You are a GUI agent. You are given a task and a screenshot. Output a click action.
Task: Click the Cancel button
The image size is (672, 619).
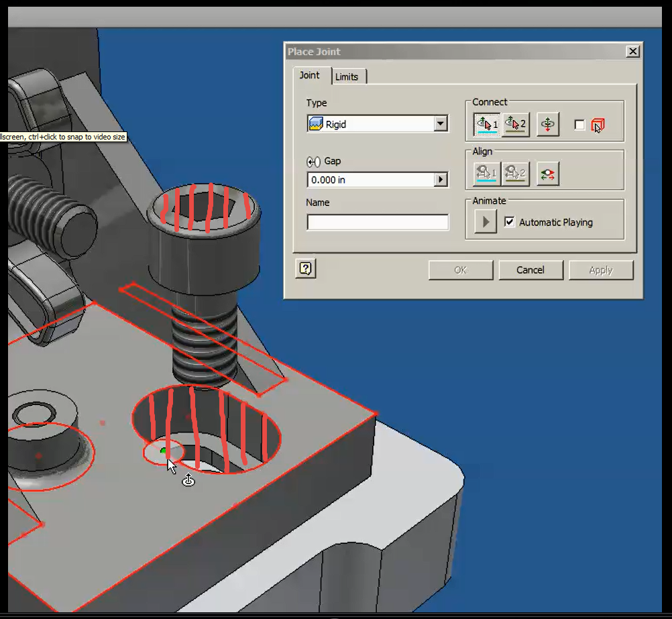pos(530,270)
